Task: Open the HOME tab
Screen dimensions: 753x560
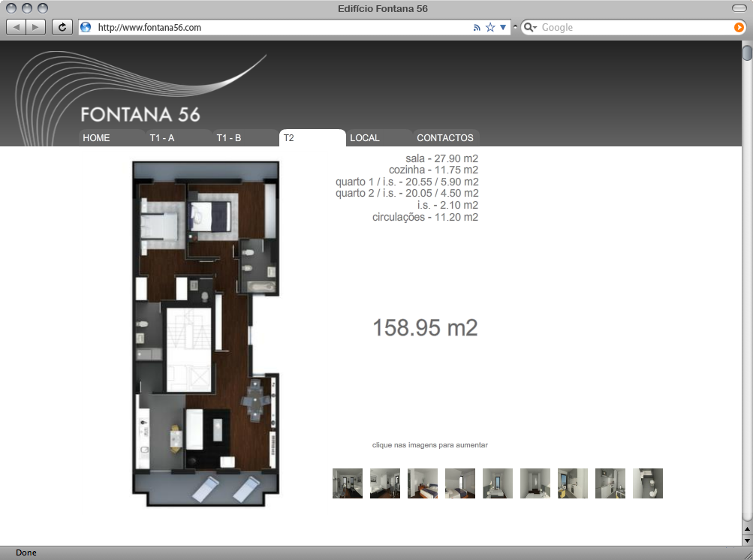Action: point(111,138)
